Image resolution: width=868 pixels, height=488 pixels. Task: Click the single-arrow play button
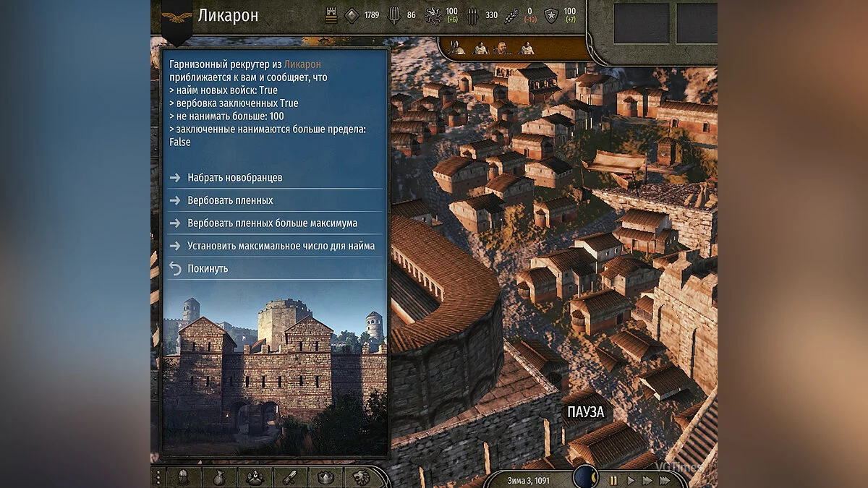(x=631, y=479)
